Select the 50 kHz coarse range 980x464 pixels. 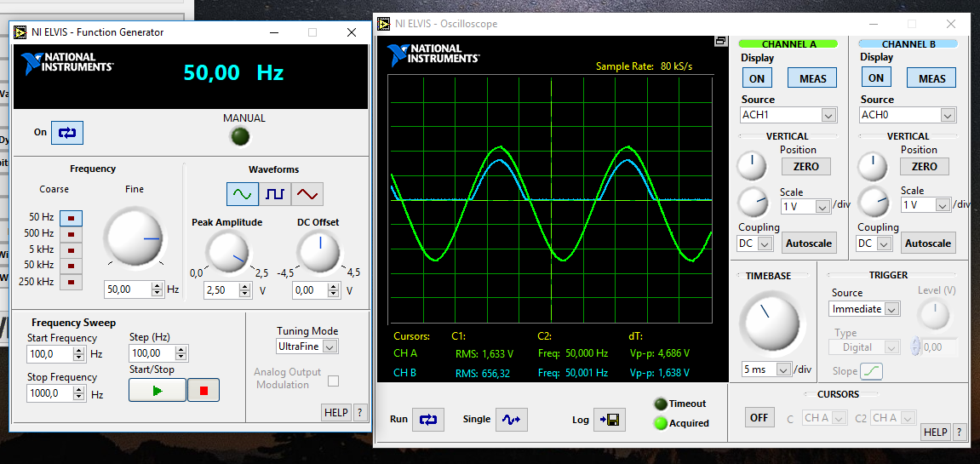click(x=71, y=266)
